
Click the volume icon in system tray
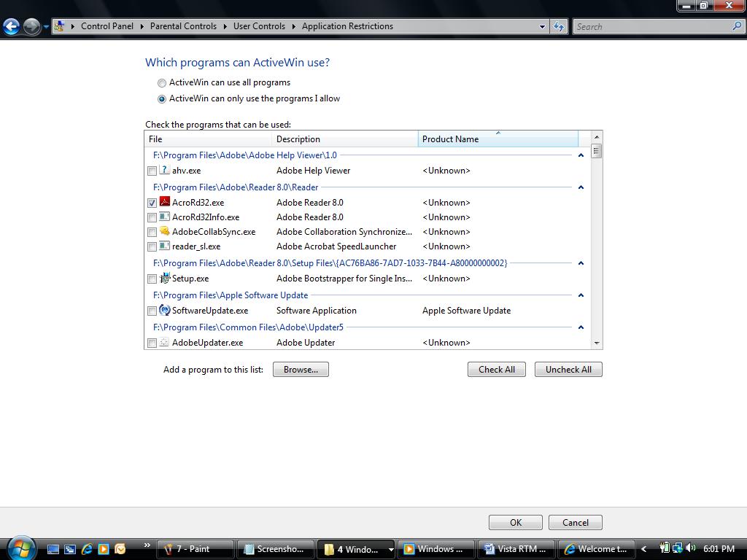coord(690,548)
